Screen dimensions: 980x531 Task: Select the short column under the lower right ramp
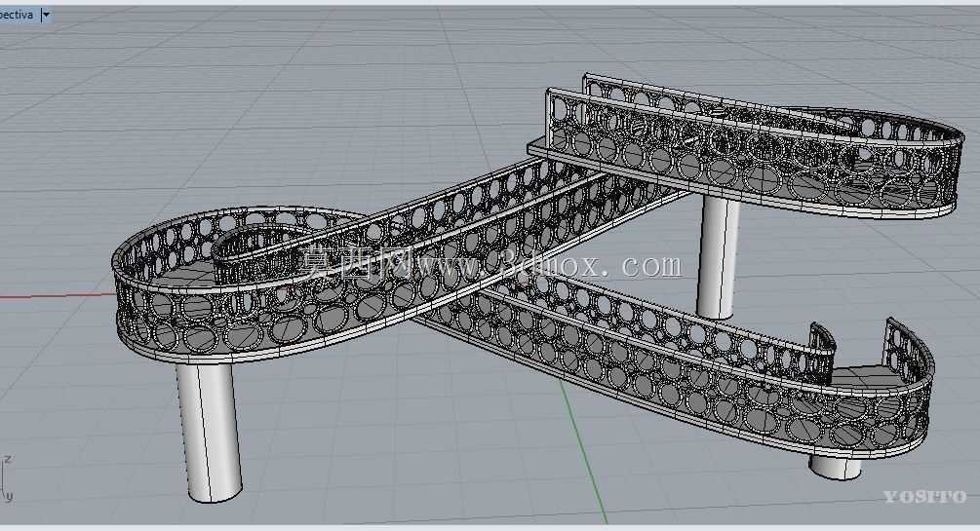point(835,468)
